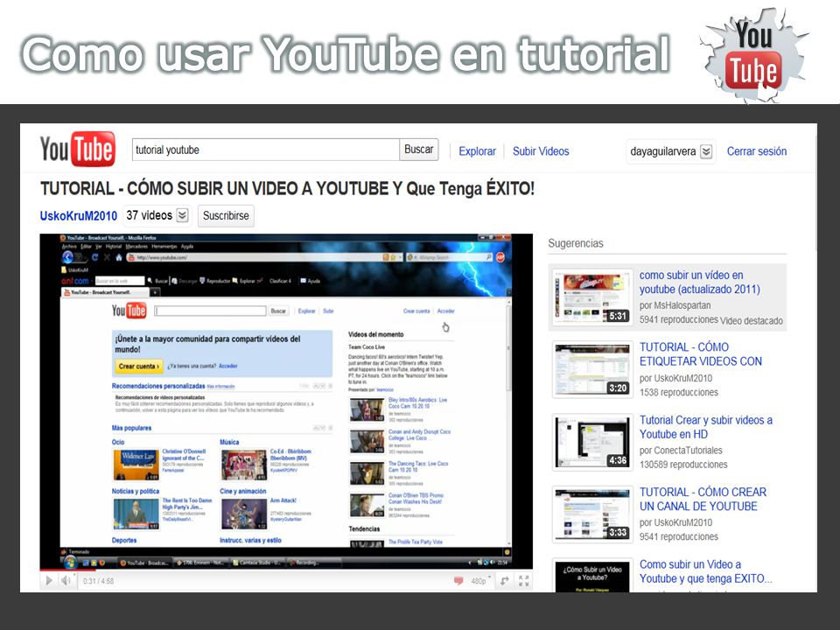This screenshot has width=840, height=630.
Task: Click the 'Acceder' link at the top of the video frame
Action: coord(445,311)
